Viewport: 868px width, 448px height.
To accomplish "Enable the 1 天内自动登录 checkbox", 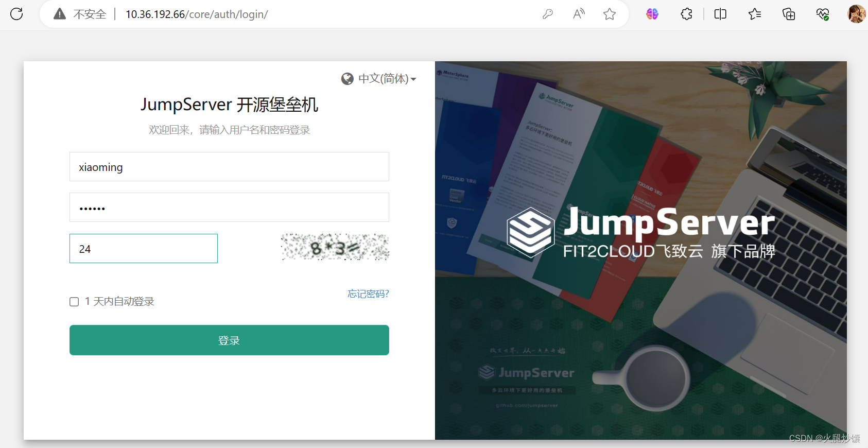I will point(74,302).
